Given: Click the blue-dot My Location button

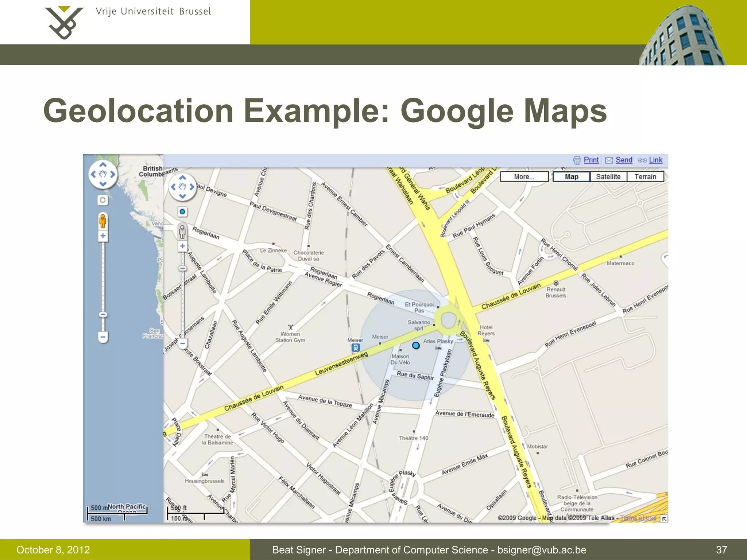Looking at the screenshot, I should (x=182, y=212).
